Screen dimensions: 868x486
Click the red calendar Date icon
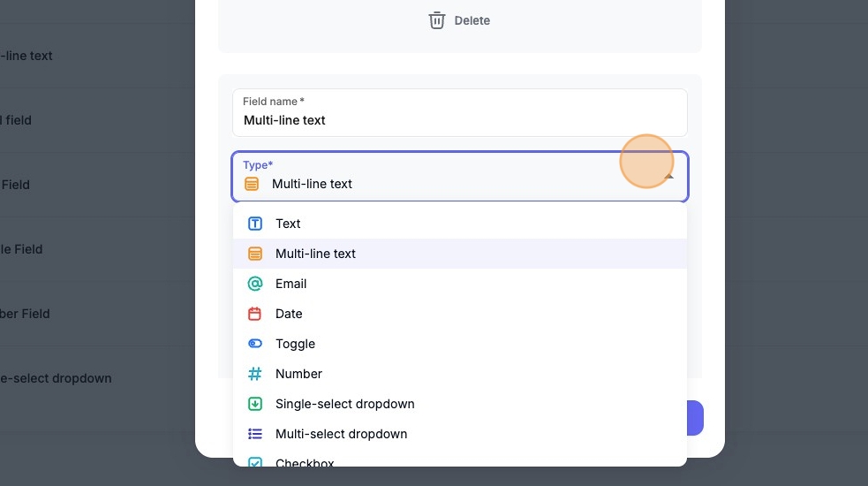[254, 314]
